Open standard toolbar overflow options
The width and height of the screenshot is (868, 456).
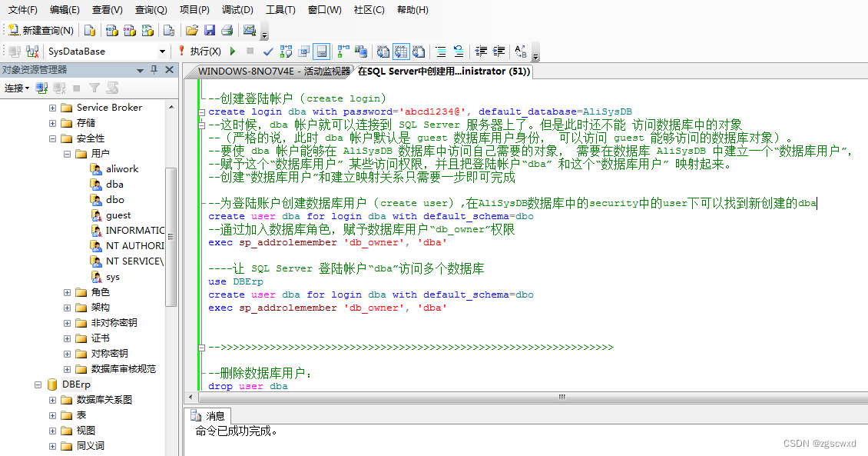point(264,33)
